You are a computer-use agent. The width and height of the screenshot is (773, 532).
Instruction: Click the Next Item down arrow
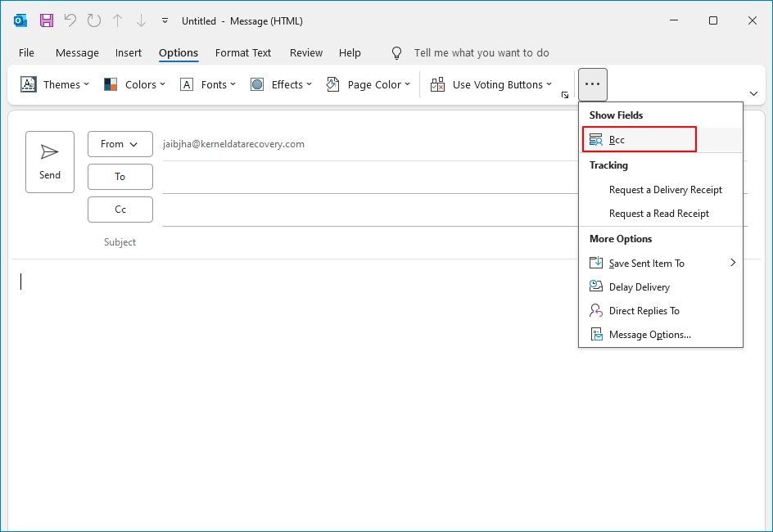pos(141,20)
